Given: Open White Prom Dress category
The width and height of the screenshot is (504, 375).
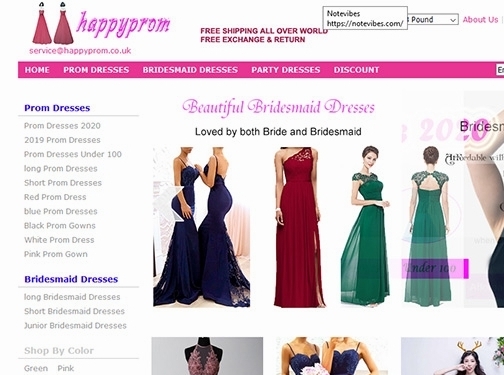Looking at the screenshot, I should pyautogui.click(x=59, y=240).
